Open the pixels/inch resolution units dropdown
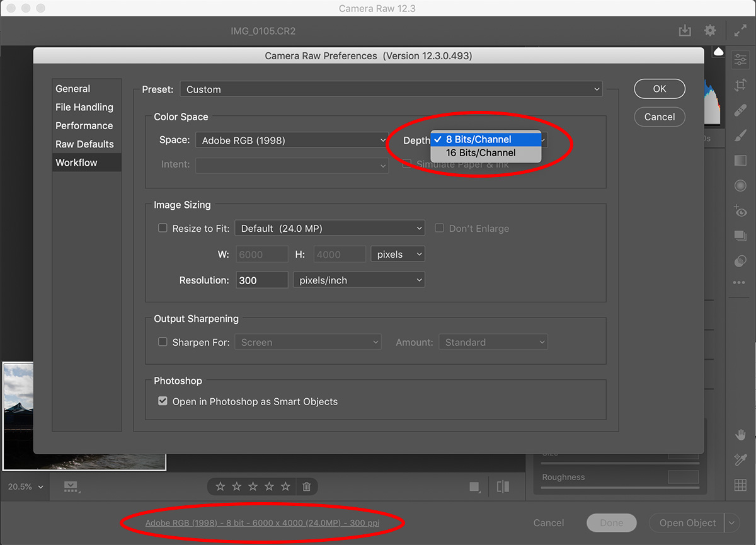 [358, 280]
